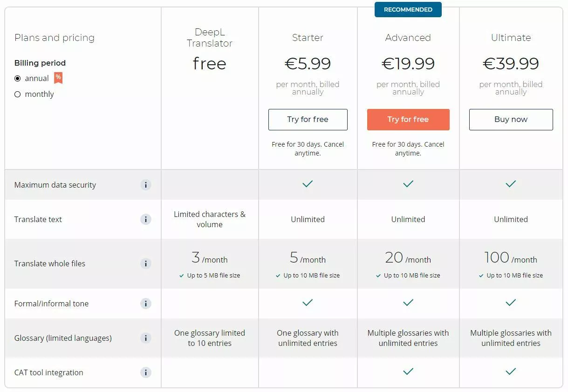Open info icon next to Translate text
568x392 pixels.
[146, 219]
